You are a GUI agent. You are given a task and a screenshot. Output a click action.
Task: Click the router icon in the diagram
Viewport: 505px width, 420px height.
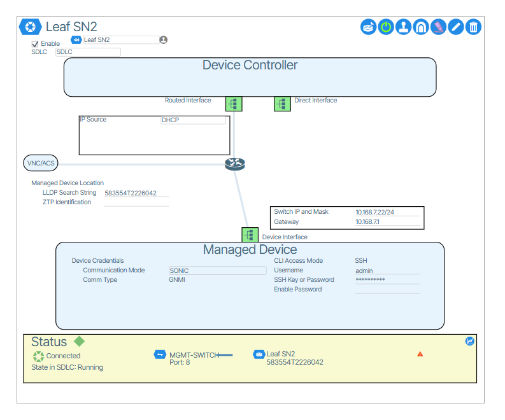(235, 164)
